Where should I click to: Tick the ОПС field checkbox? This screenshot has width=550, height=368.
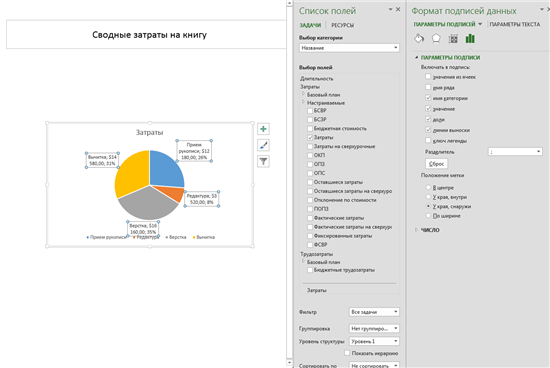310,173
